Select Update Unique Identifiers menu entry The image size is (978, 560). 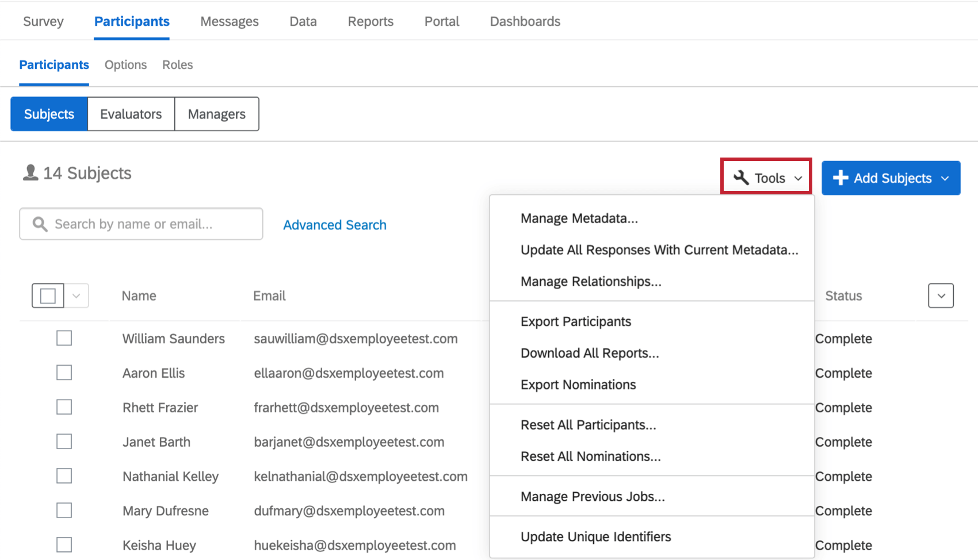[x=595, y=536]
